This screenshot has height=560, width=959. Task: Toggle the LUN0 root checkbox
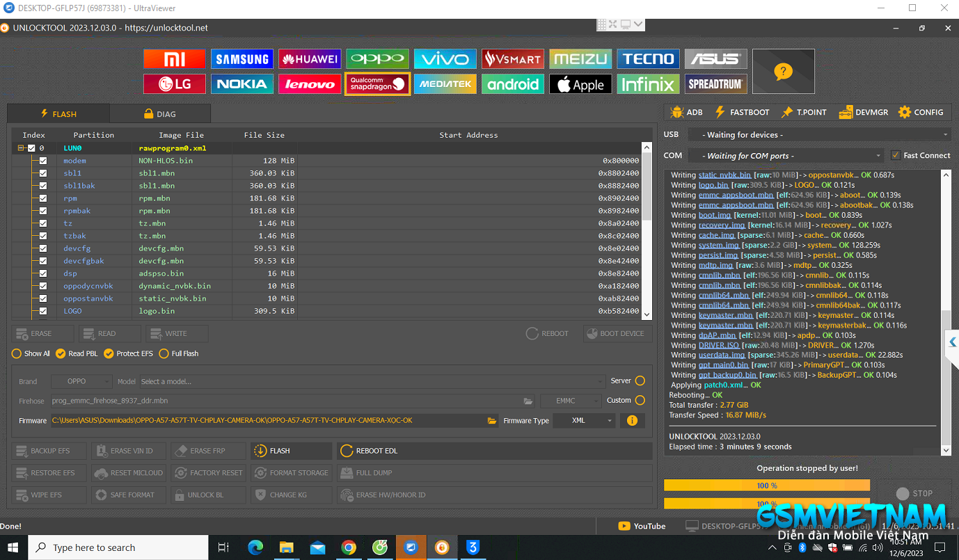click(x=31, y=148)
